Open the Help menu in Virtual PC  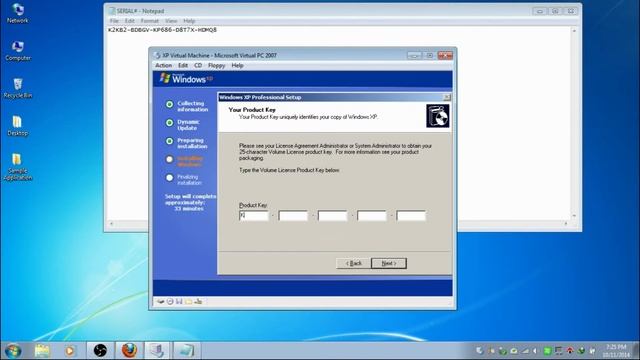[238, 65]
